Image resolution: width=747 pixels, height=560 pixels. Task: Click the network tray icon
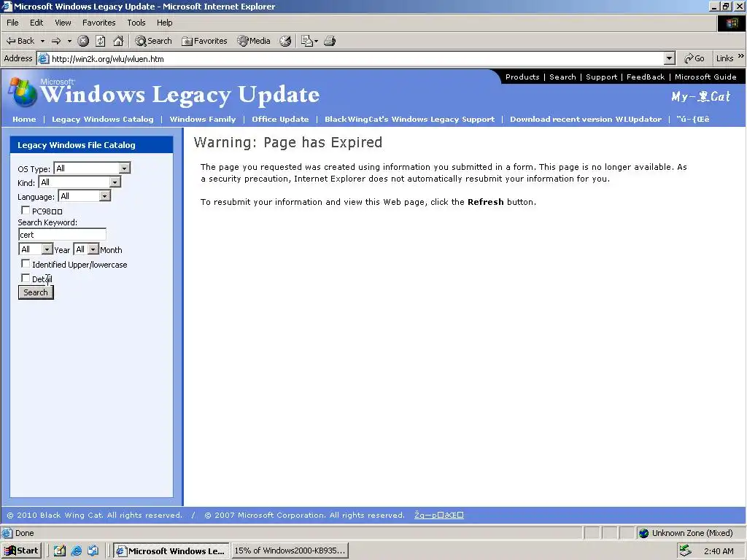click(x=685, y=551)
